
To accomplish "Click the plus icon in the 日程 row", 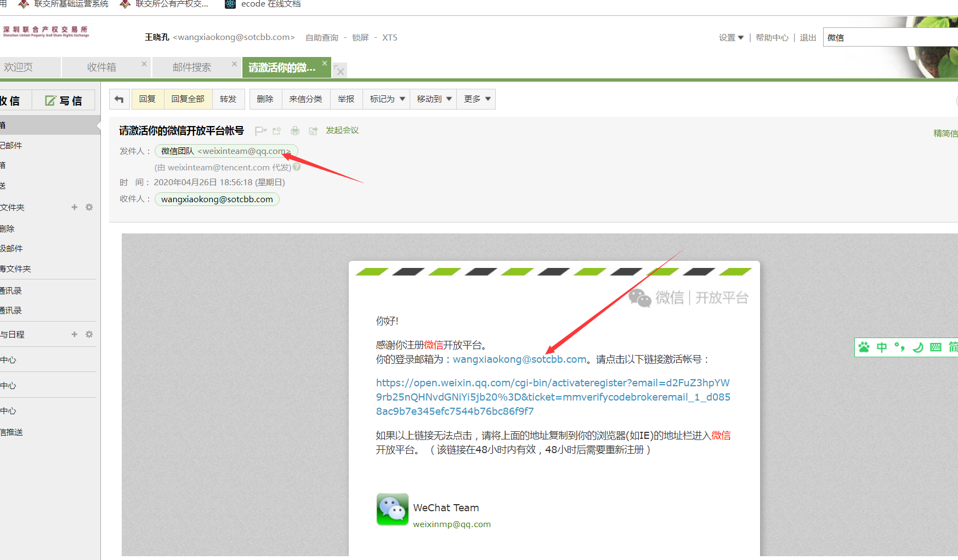I will point(75,334).
